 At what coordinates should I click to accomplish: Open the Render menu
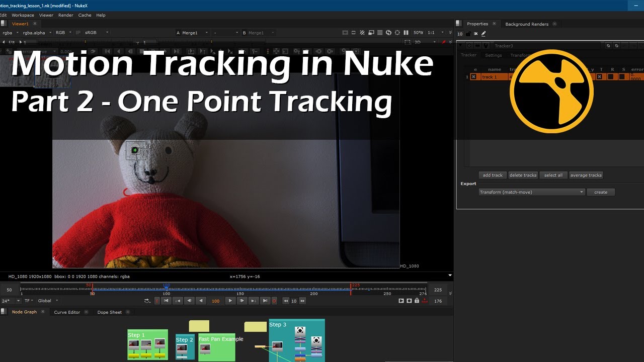coord(66,15)
